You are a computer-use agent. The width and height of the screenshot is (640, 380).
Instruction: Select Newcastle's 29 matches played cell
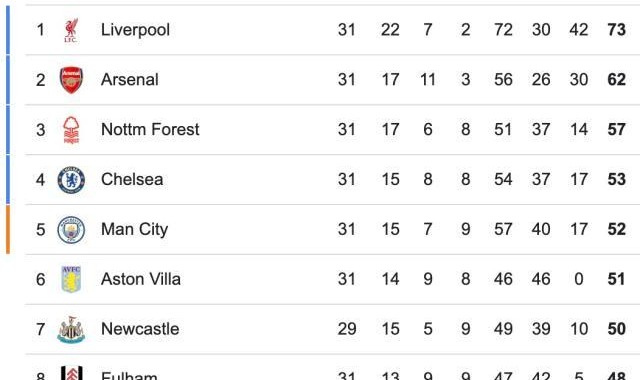(x=347, y=329)
